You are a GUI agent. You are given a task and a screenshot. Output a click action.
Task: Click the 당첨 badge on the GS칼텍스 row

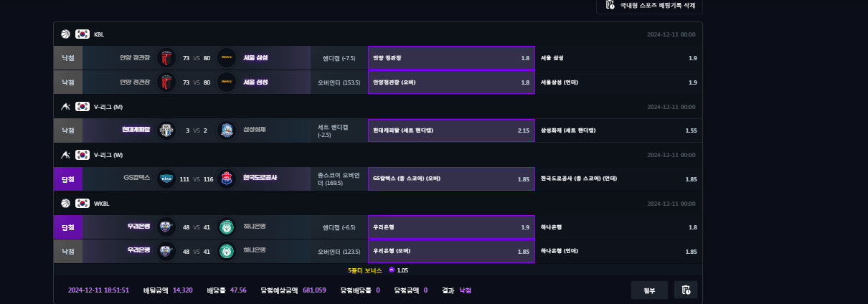[x=68, y=179]
